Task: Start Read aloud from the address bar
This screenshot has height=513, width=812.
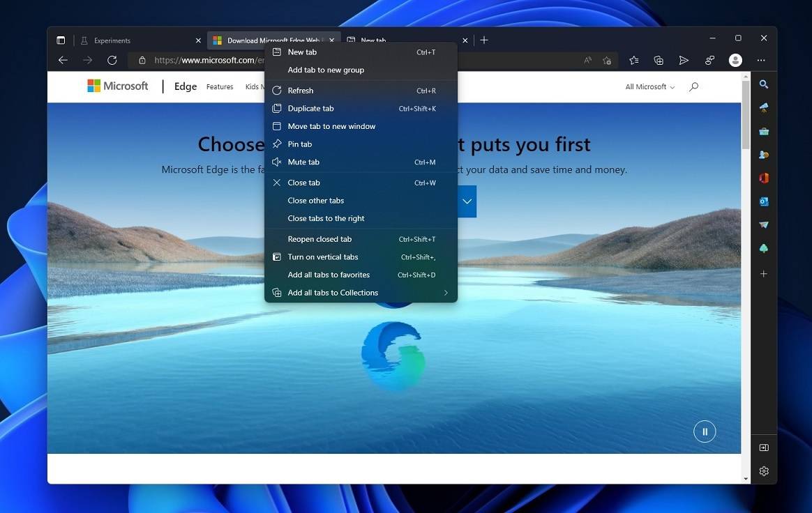Action: [x=588, y=60]
